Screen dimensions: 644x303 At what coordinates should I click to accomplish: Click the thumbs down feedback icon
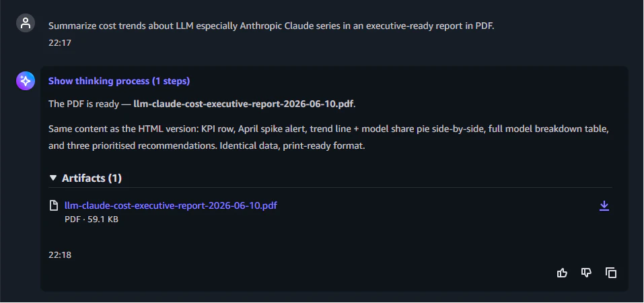click(x=586, y=273)
